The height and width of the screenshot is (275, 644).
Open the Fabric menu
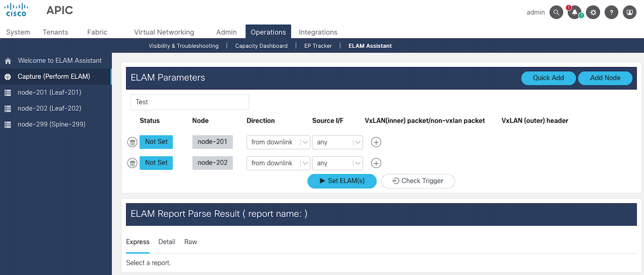(97, 32)
